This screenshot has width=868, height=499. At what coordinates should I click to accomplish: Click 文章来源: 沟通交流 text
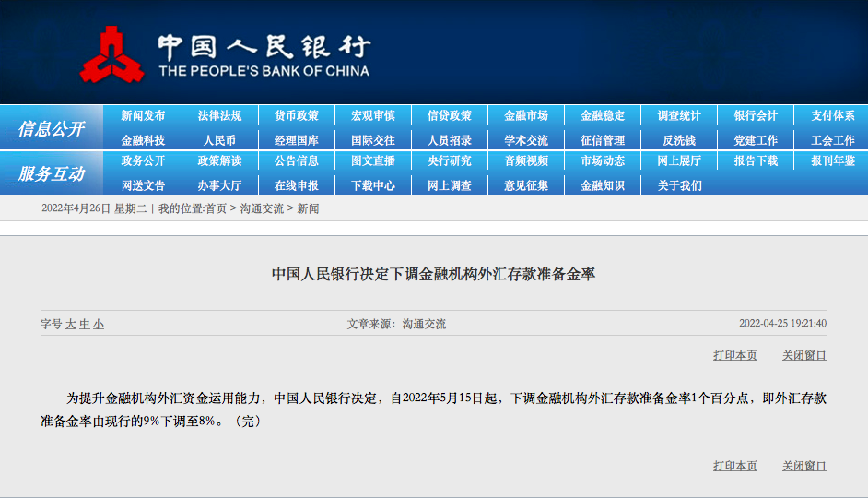pyautogui.click(x=396, y=324)
